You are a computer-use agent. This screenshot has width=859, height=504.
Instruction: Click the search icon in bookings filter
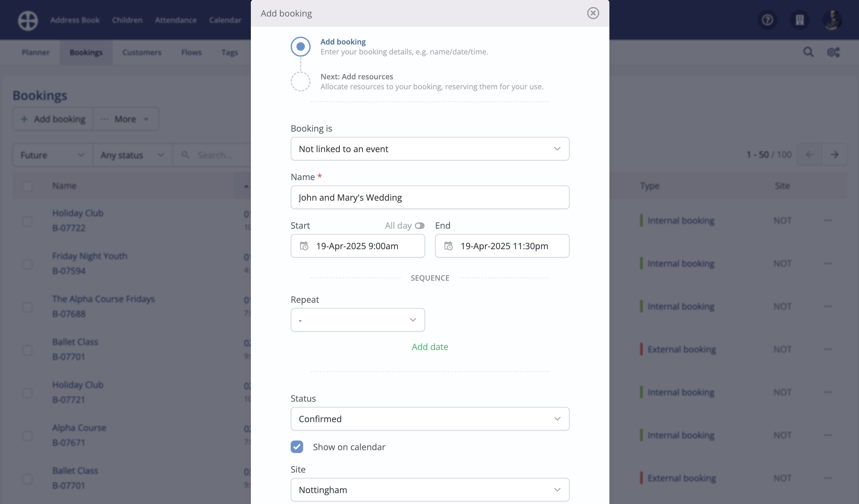[185, 155]
